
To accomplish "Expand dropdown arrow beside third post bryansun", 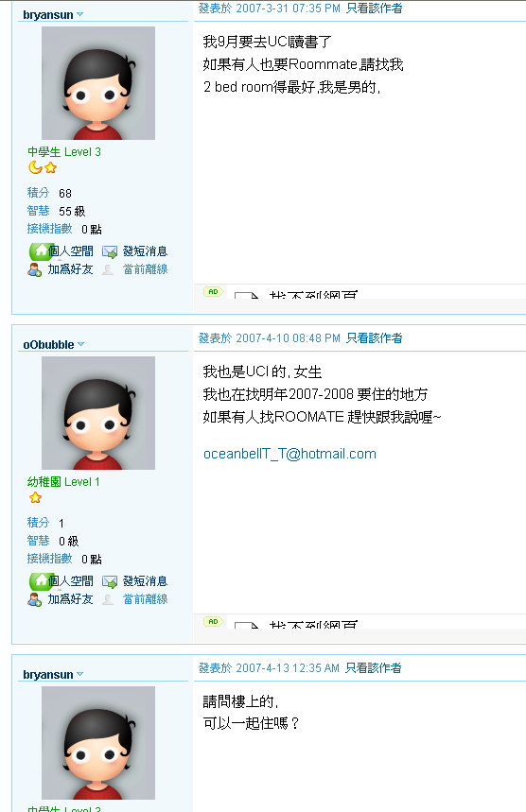I will pyautogui.click(x=79, y=674).
